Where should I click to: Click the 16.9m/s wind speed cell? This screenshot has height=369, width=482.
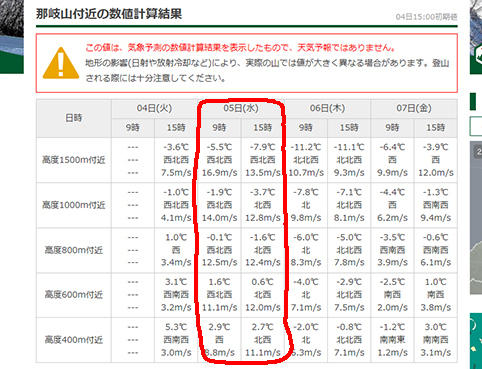coord(219,173)
